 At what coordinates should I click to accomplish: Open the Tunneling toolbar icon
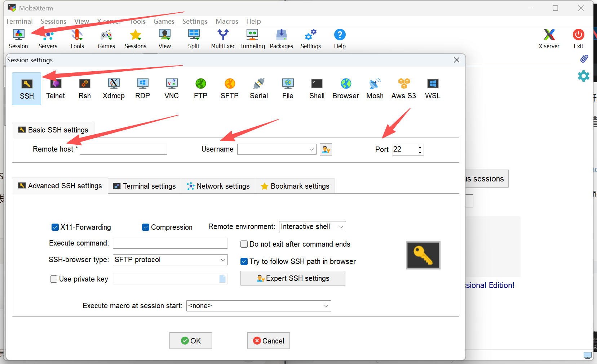(x=252, y=39)
